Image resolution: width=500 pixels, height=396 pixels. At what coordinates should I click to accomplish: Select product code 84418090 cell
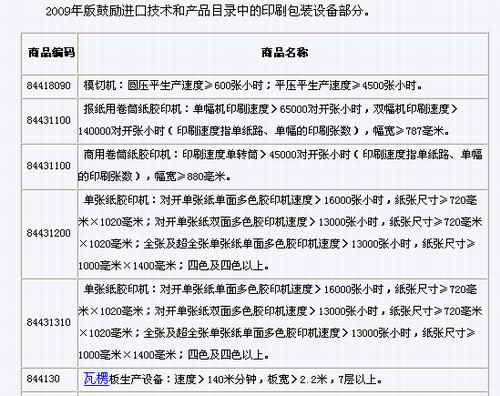(x=49, y=86)
